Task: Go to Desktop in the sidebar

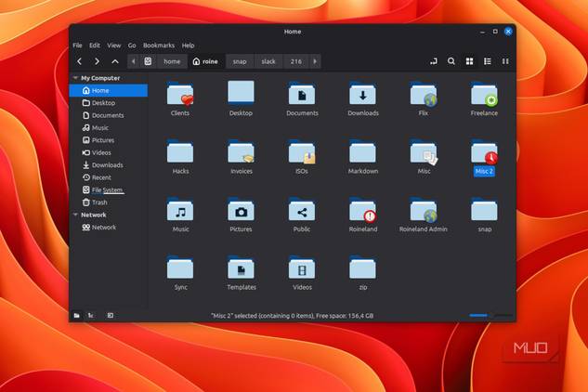Action: [109, 103]
